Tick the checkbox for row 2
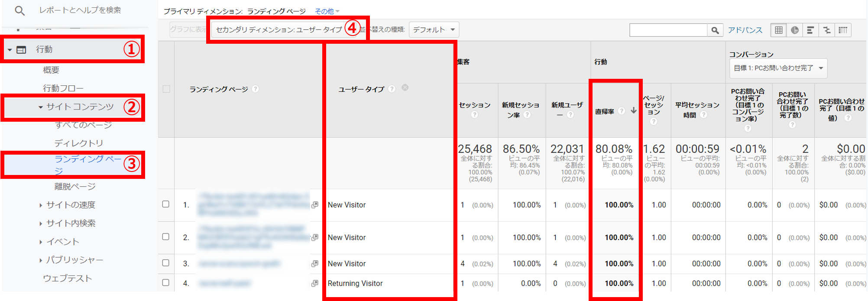Screen dimensions: 868x301 pos(165,236)
